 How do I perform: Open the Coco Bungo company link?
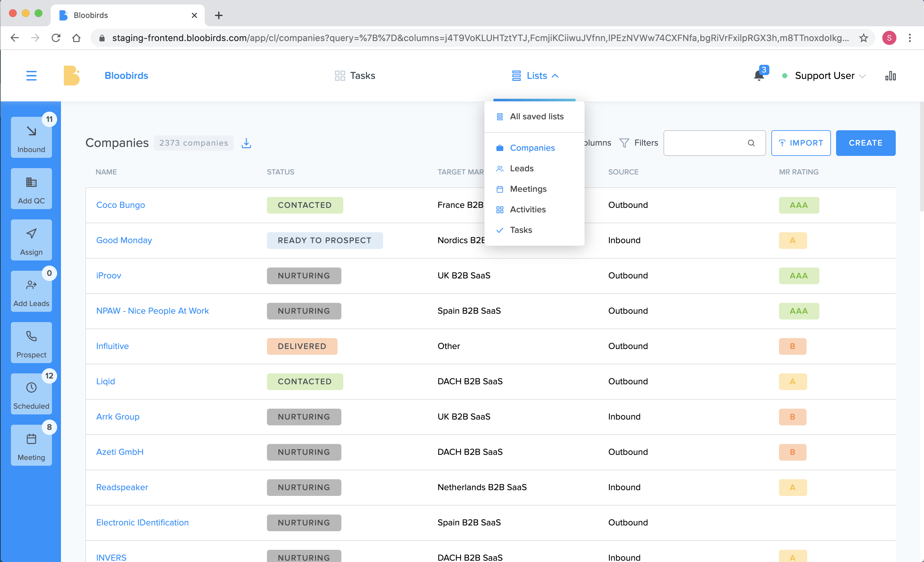120,205
